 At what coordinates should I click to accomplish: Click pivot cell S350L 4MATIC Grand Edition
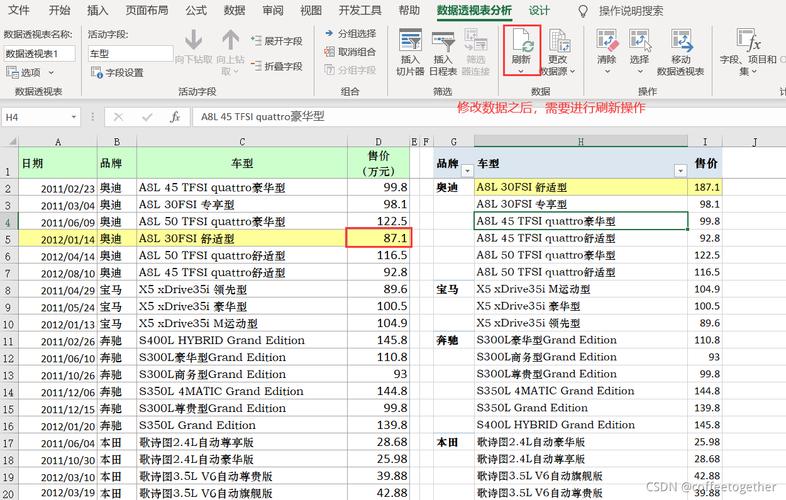point(580,391)
